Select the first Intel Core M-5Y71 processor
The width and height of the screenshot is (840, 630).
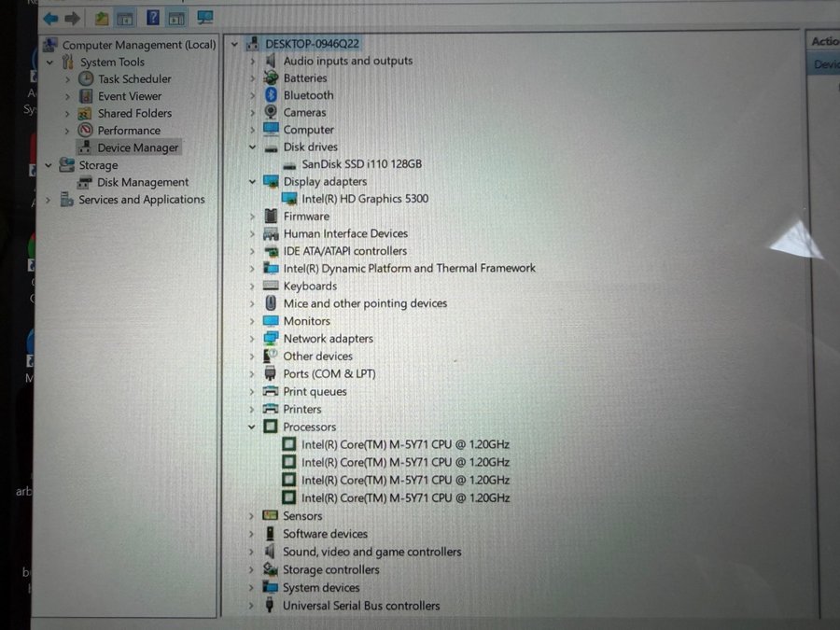coord(405,444)
